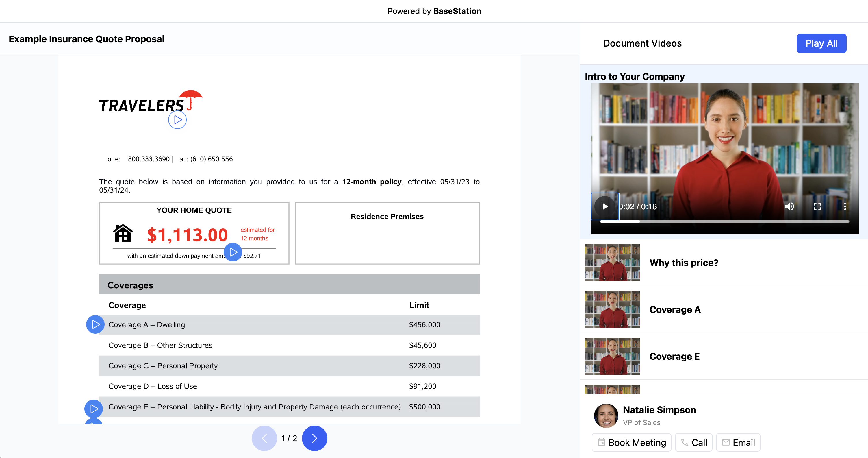This screenshot has width=868, height=458.
Task: Go to the next document page
Action: tap(314, 438)
